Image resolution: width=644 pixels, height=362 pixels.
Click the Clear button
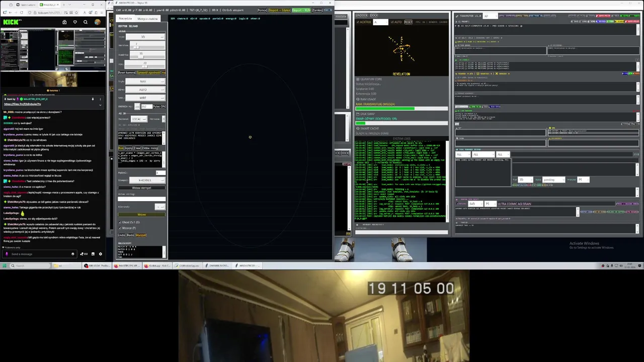pos(137,148)
